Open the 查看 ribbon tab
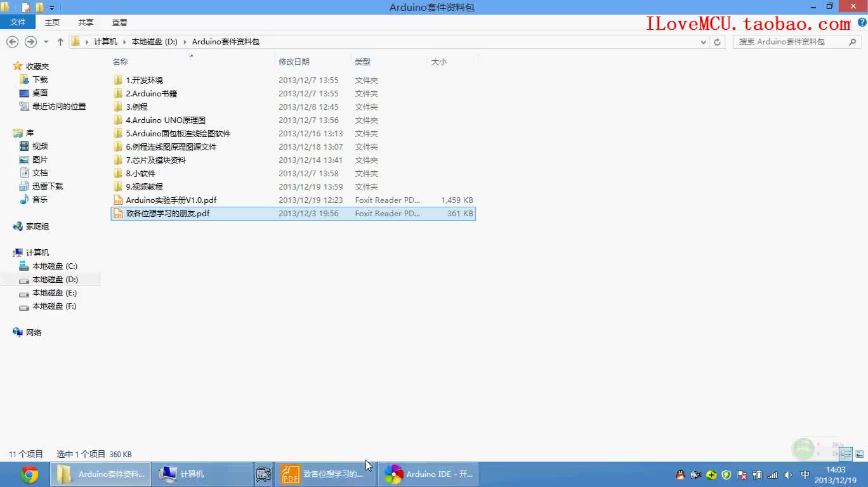The height and width of the screenshot is (487, 868). (119, 22)
